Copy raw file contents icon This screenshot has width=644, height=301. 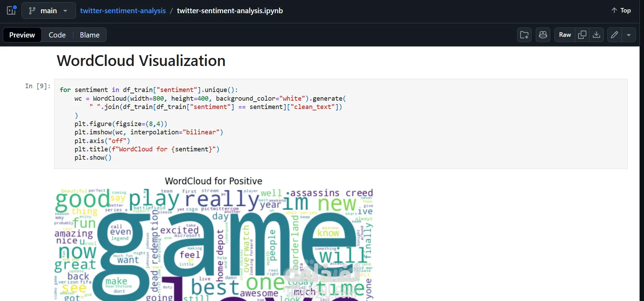582,35
